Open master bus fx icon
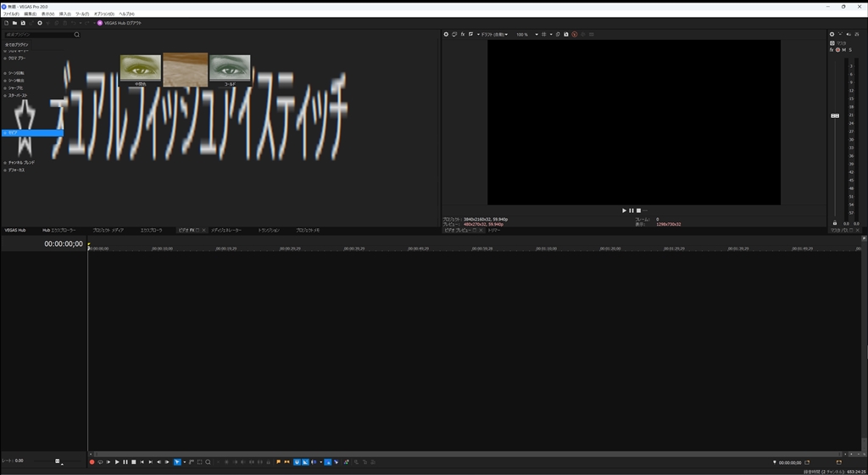868x475 pixels. coord(831,50)
